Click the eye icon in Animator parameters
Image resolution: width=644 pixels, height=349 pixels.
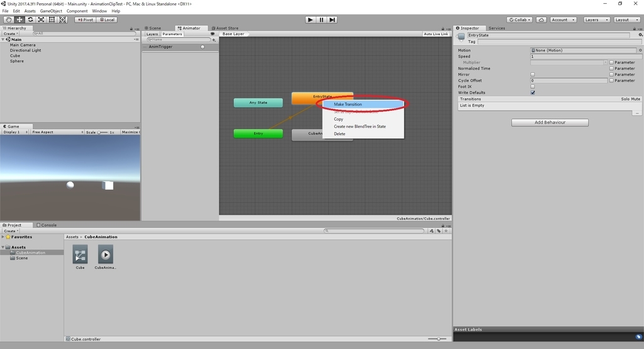(213, 34)
